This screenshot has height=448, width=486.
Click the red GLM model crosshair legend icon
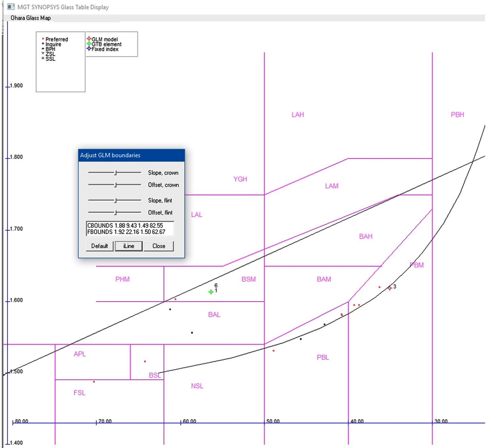[x=89, y=38]
